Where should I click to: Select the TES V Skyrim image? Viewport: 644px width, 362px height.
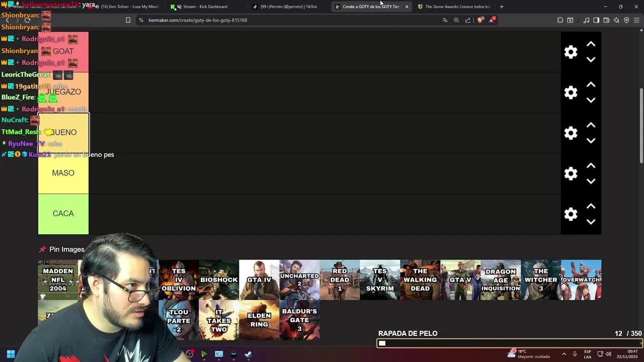380,280
